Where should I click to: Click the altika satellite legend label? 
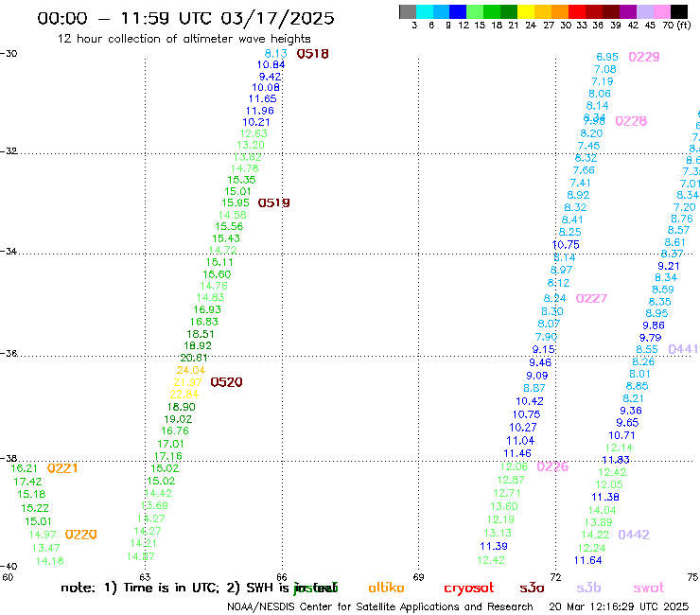tap(386, 588)
